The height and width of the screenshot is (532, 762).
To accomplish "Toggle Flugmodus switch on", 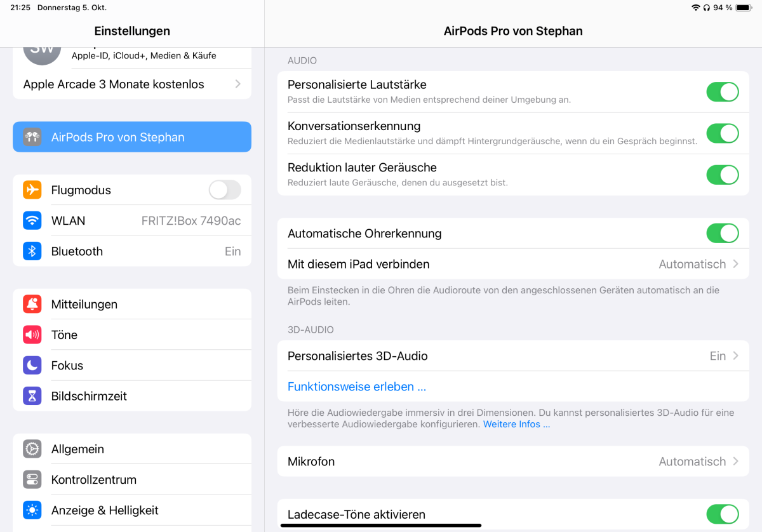I will (225, 190).
